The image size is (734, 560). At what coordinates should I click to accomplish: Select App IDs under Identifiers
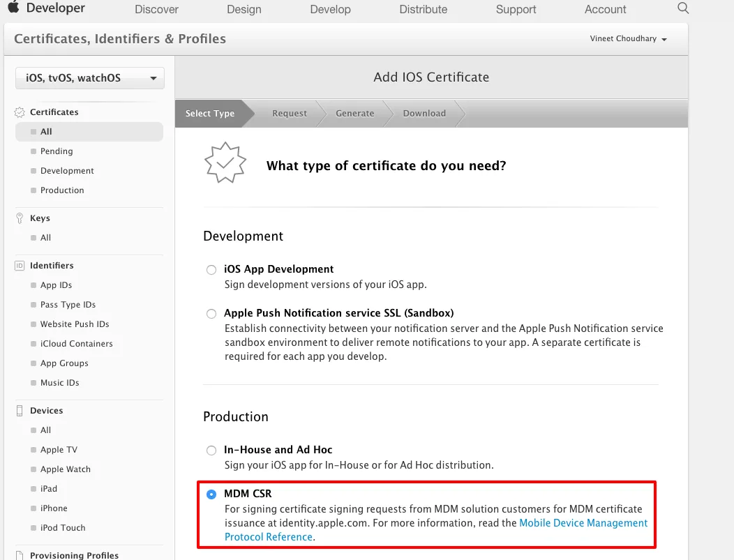pyautogui.click(x=56, y=285)
